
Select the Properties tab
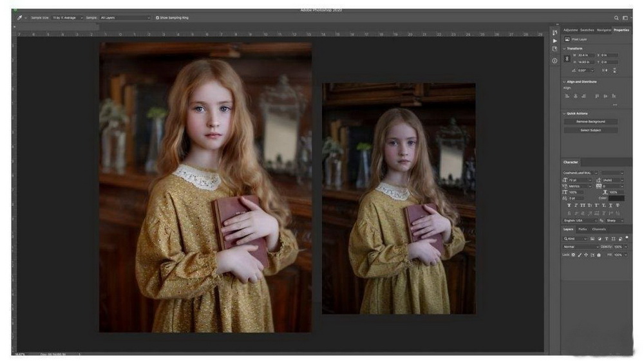[x=621, y=30]
